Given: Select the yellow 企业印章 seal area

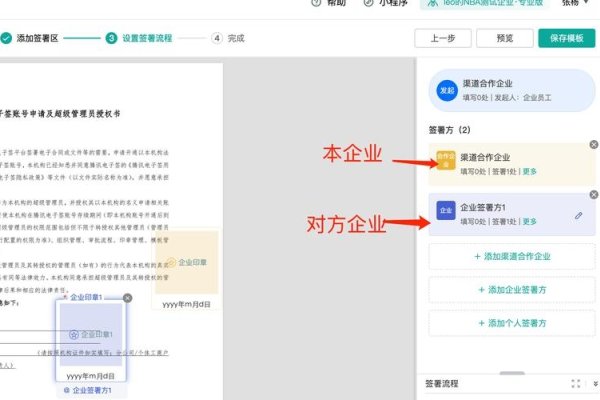Looking at the screenshot, I should click(187, 262).
